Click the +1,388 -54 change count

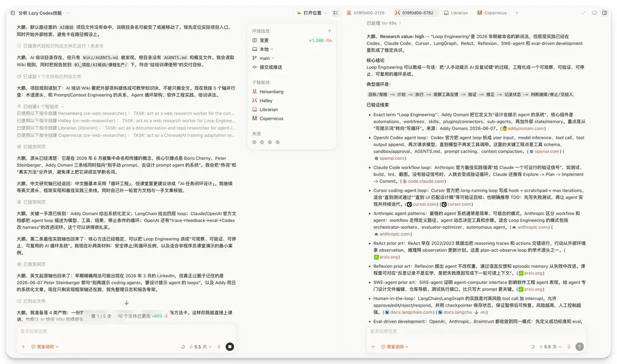pos(320,40)
